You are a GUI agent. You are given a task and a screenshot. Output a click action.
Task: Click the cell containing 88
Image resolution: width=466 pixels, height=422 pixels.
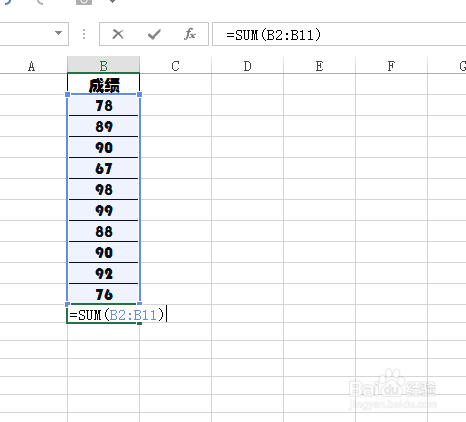point(103,231)
